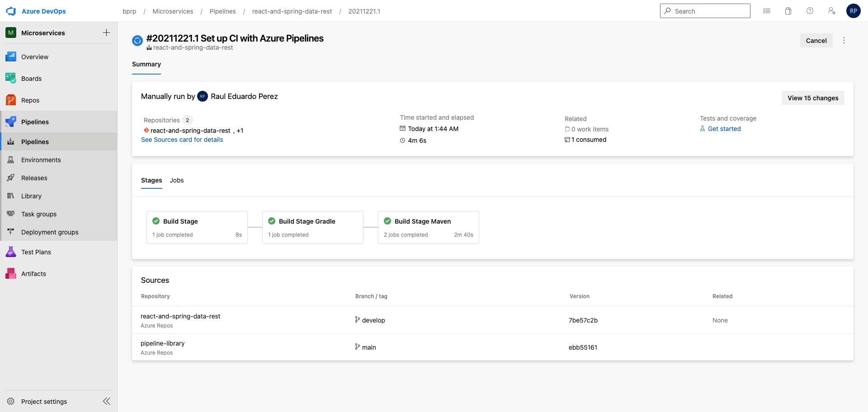Click Pipelines breadcrumb link

222,11
